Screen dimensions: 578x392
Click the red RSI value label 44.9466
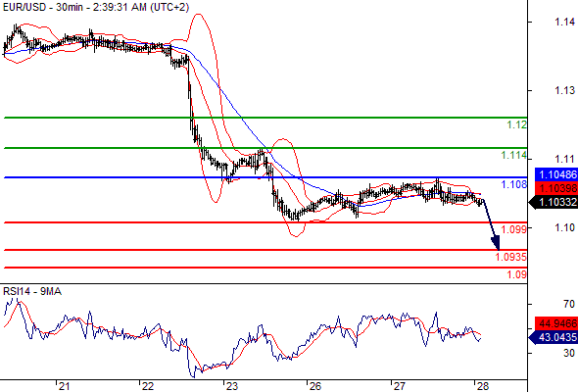(x=555, y=323)
